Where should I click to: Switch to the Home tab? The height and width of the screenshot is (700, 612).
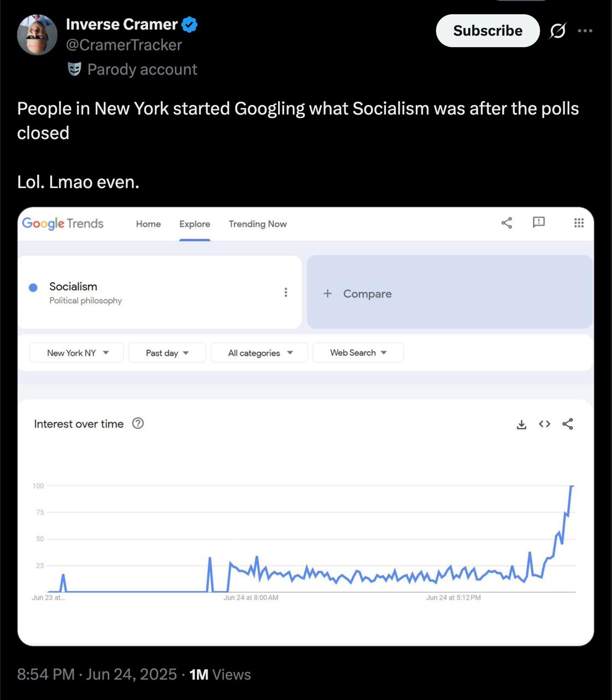tap(148, 224)
